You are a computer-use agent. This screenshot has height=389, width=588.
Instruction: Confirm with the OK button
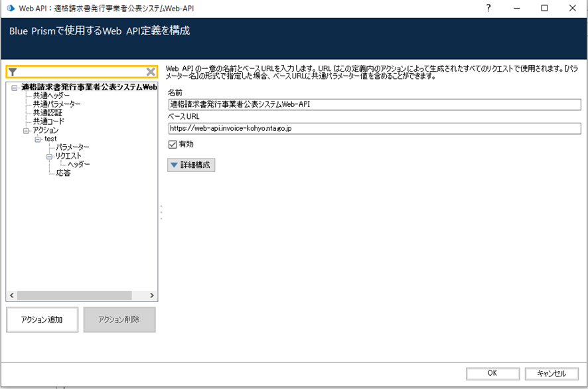(x=492, y=373)
